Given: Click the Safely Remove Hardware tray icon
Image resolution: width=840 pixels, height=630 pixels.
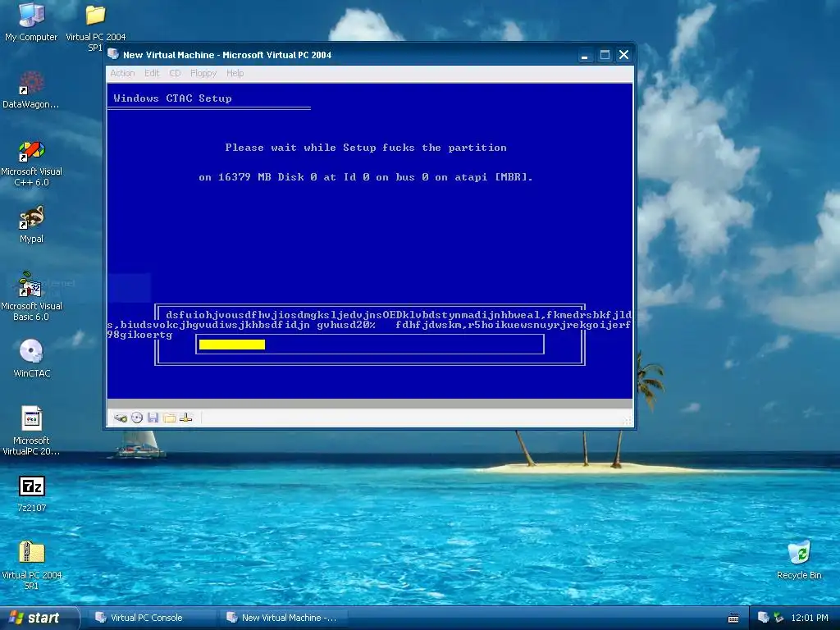Looking at the screenshot, I should coord(779,618).
